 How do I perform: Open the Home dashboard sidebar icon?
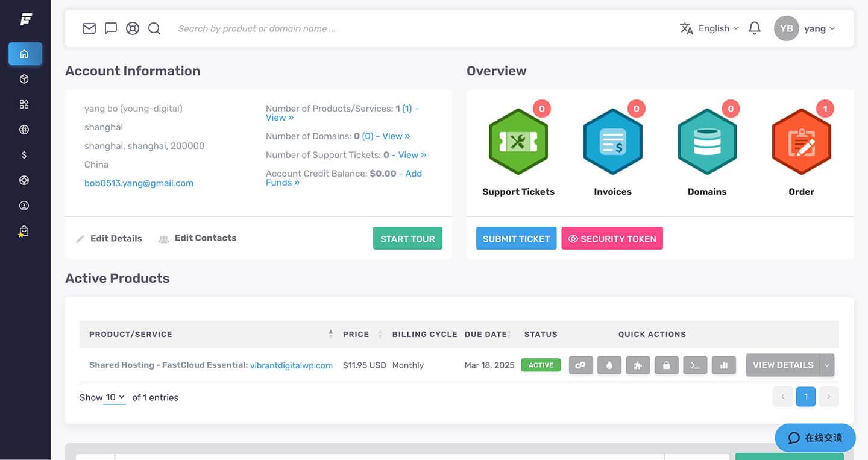[25, 54]
